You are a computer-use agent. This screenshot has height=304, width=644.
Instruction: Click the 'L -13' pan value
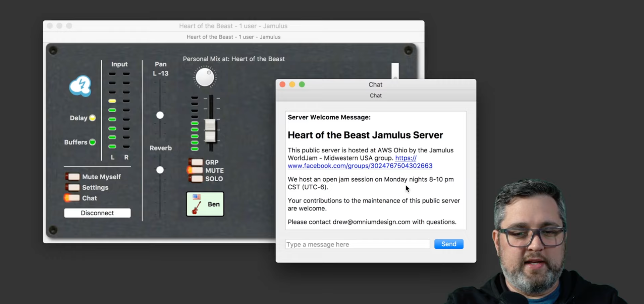pos(161,73)
